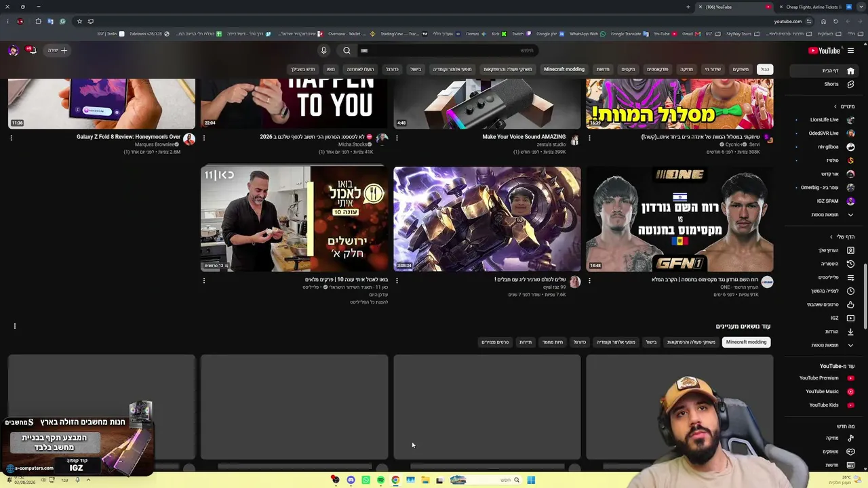Click the YouTube logo in the header
Screen dimensions: 868x488
coord(824,51)
